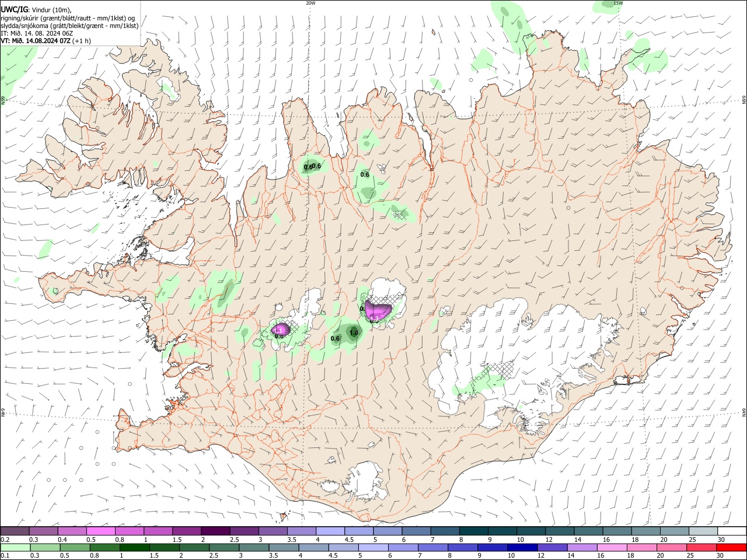Pick bright pink upper swatch between 0.5 and 0.8
The width and height of the screenshot is (747, 560).
pos(101,531)
